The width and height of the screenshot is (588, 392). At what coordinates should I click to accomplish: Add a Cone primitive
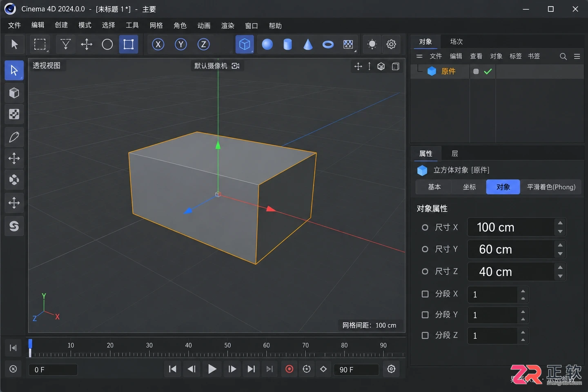click(308, 44)
